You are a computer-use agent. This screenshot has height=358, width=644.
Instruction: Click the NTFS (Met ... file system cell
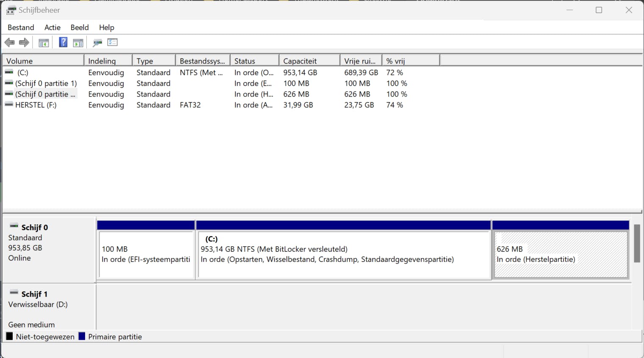(x=201, y=73)
